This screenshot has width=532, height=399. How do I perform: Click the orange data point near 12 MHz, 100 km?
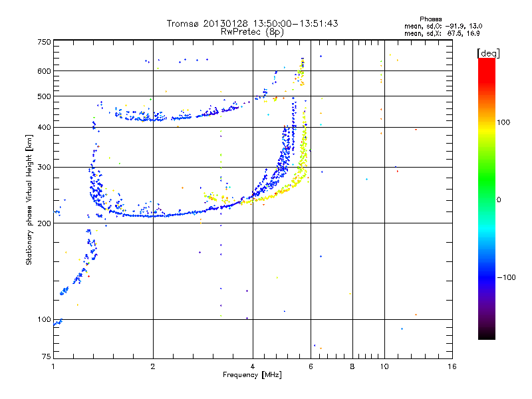click(416, 315)
